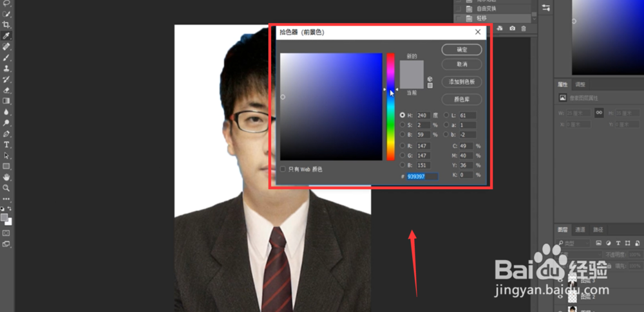Select the blue B radio button (151)
644x312 pixels.
coord(402,165)
